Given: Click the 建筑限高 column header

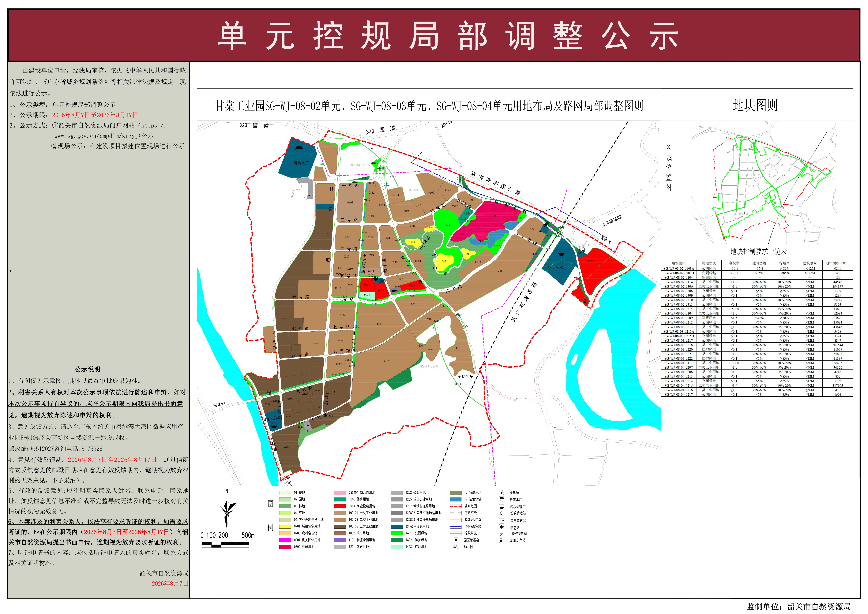Looking at the screenshot, I should coord(810,263).
